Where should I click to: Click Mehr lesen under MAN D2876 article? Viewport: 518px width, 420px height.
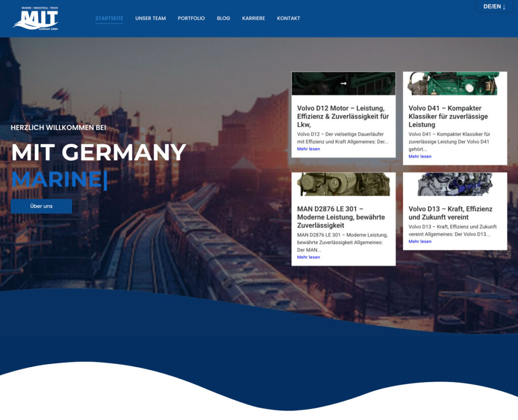coord(309,257)
